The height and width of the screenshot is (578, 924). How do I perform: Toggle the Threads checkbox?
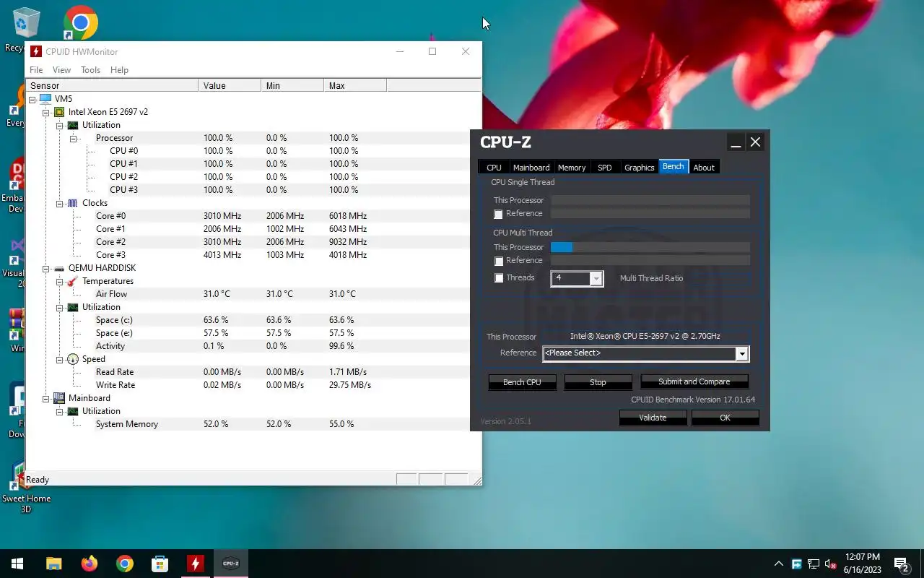(498, 278)
